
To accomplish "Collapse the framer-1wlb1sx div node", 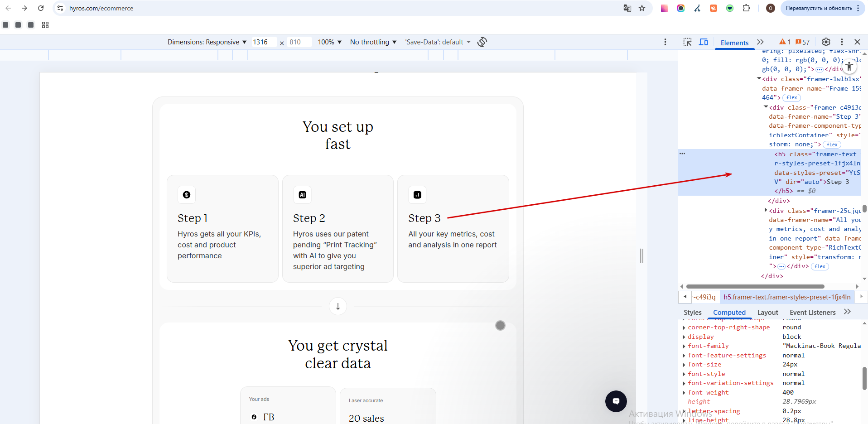I will (759, 79).
